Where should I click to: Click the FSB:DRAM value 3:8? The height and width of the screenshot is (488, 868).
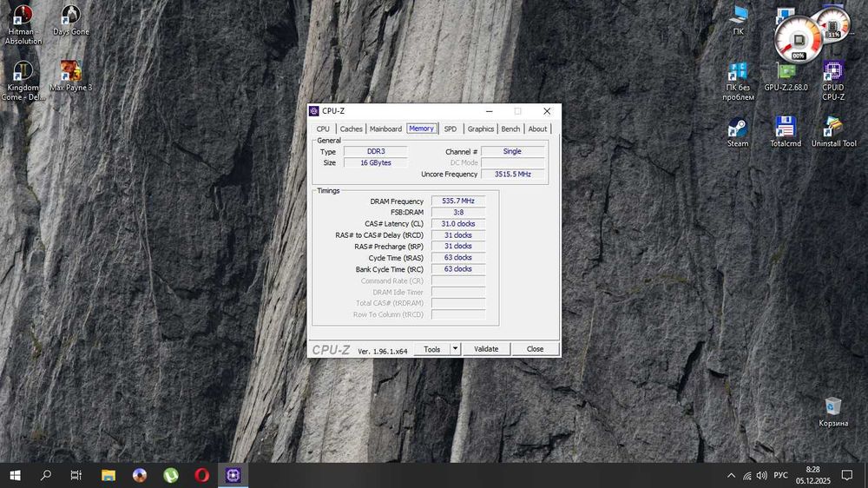tap(458, 212)
